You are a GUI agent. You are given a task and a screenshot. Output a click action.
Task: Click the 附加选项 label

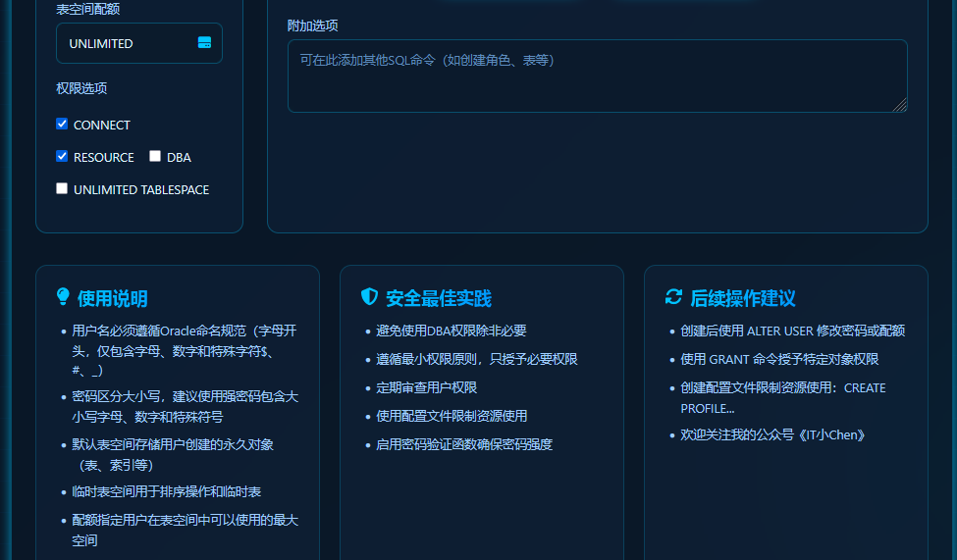312,25
